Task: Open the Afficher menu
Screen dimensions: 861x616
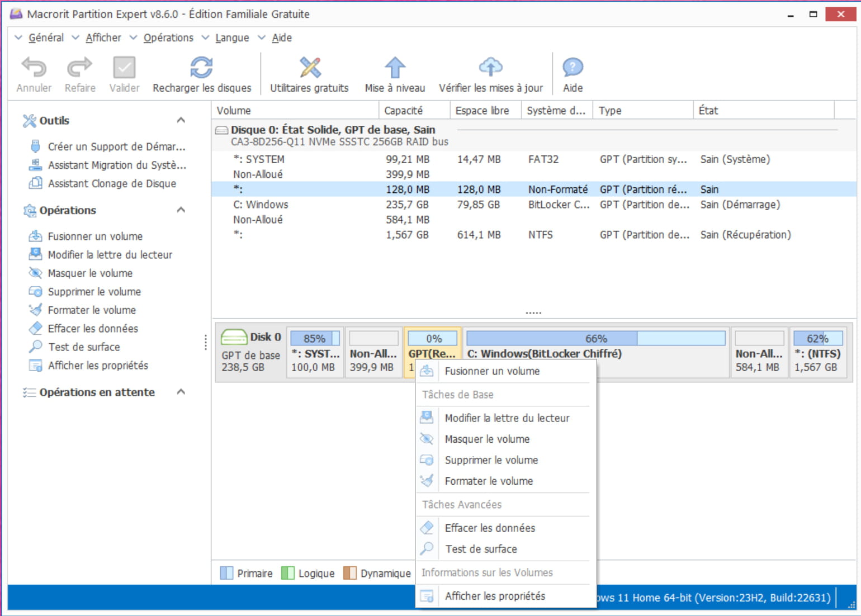Action: point(103,37)
